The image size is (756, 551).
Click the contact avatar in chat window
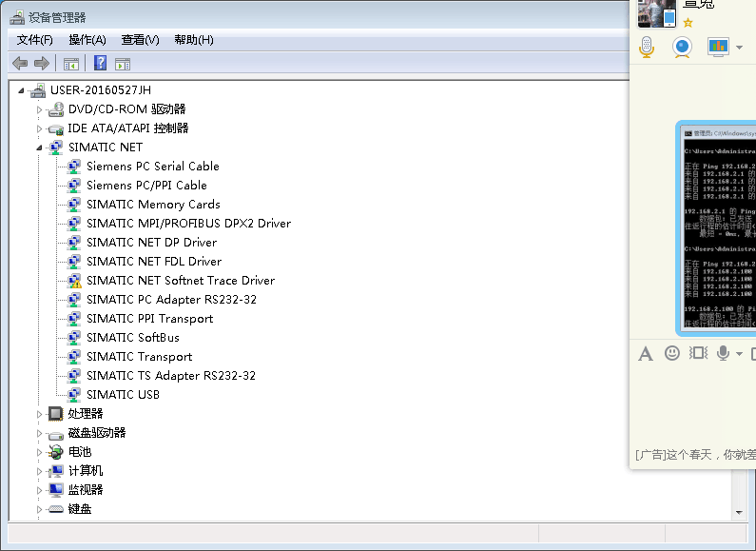tap(657, 13)
